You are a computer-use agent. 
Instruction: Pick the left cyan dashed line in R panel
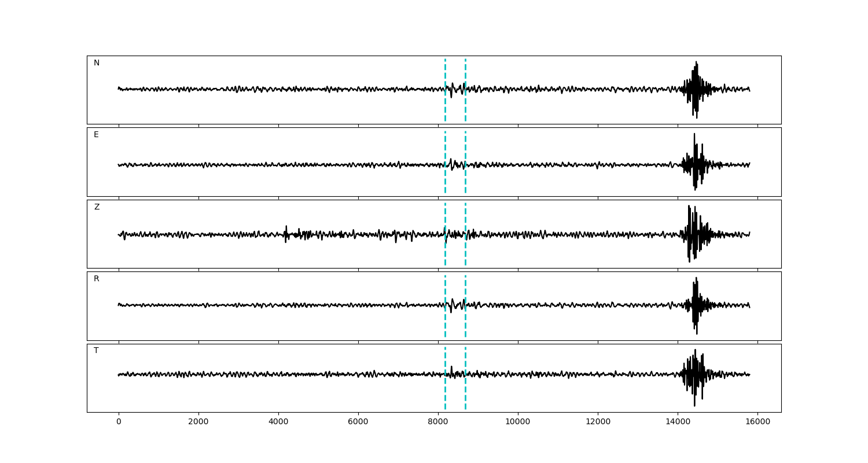click(x=445, y=324)
